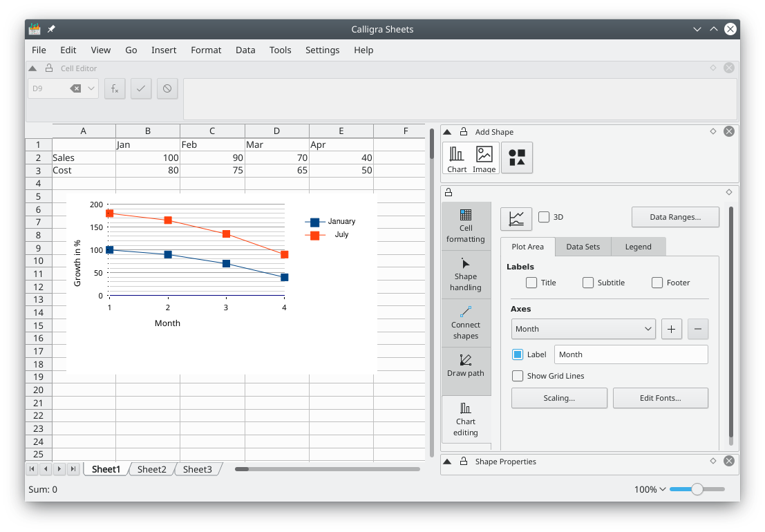Open the Data Ranges dialog
The height and width of the screenshot is (532, 765).
click(675, 216)
